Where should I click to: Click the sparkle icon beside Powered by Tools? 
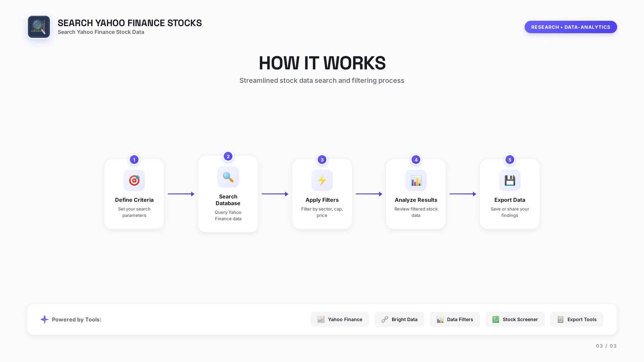pos(45,319)
